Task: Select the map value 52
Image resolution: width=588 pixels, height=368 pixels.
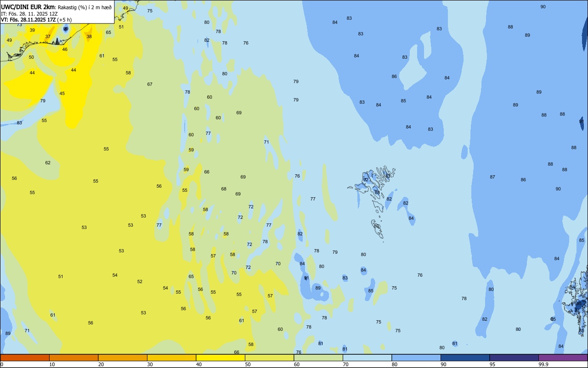Action: pyautogui.click(x=140, y=282)
